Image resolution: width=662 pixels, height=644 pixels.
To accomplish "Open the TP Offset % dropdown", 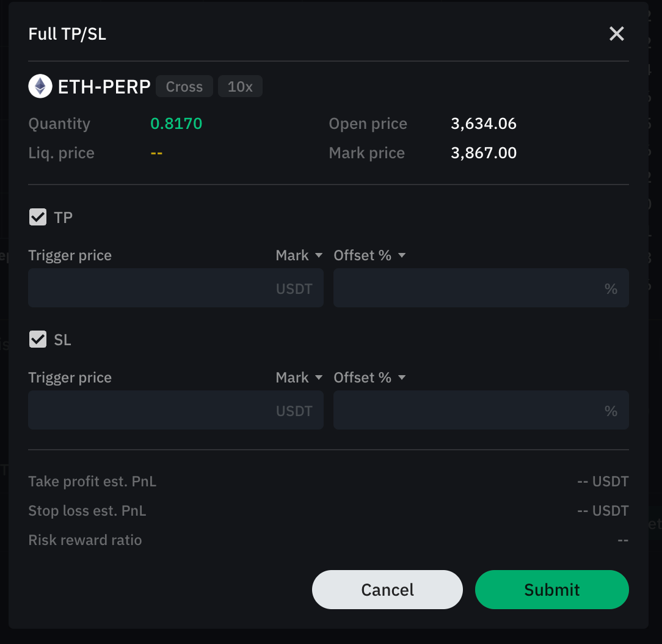I will coord(369,255).
